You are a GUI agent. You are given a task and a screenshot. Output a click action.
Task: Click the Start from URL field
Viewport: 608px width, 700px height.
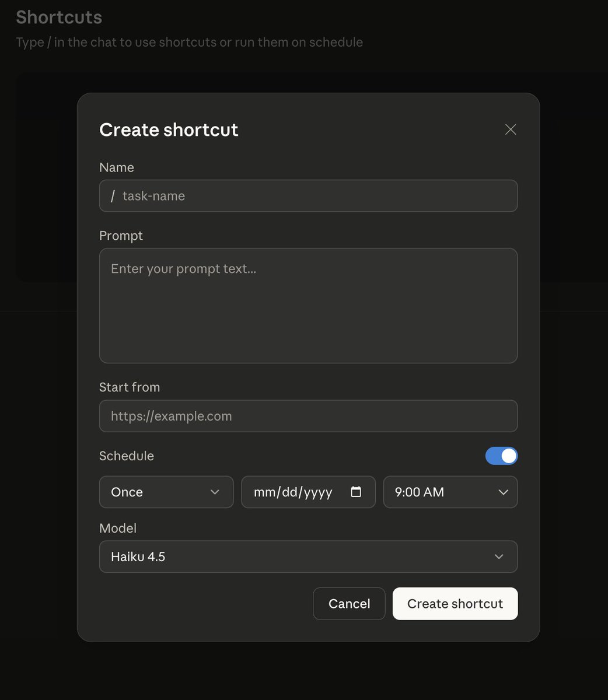[308, 416]
